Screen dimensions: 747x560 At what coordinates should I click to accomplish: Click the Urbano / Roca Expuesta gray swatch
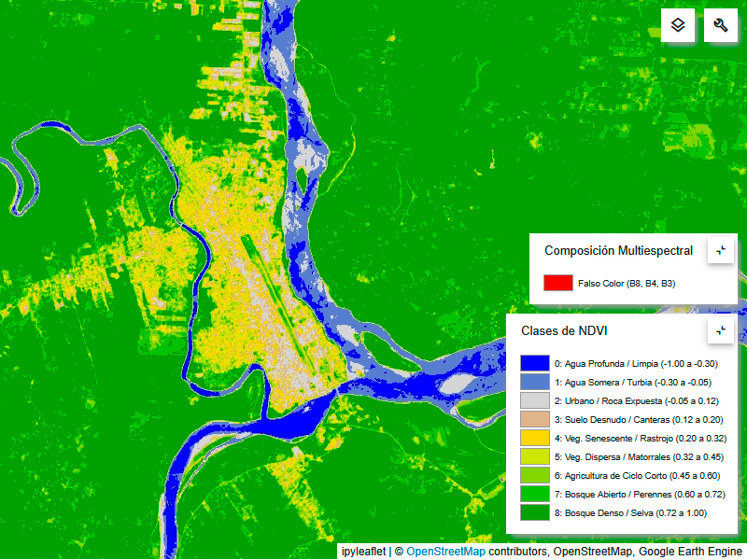pyautogui.click(x=534, y=400)
